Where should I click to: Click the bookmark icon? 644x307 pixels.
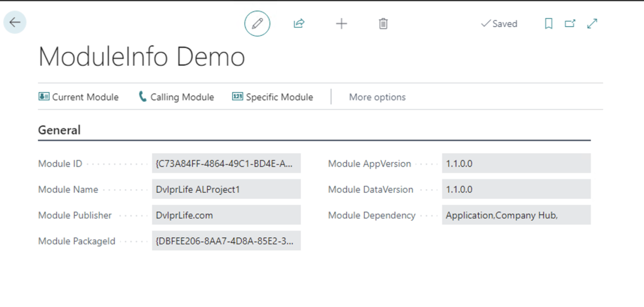(x=548, y=23)
